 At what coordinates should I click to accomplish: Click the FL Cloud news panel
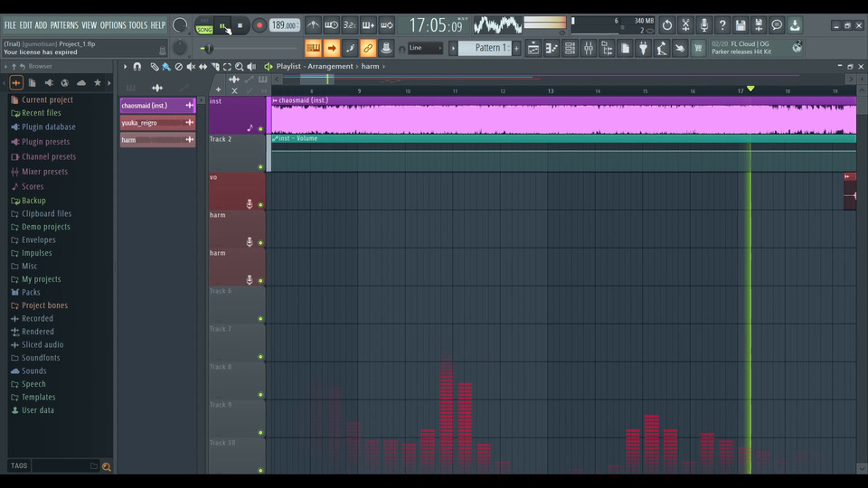tap(756, 48)
